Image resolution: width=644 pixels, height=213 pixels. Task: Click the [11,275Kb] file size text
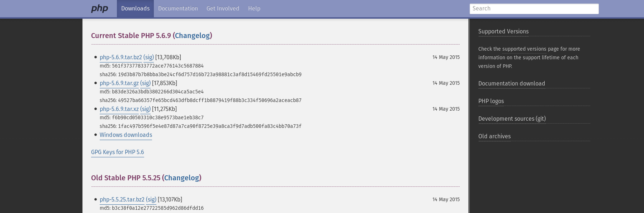(164, 109)
